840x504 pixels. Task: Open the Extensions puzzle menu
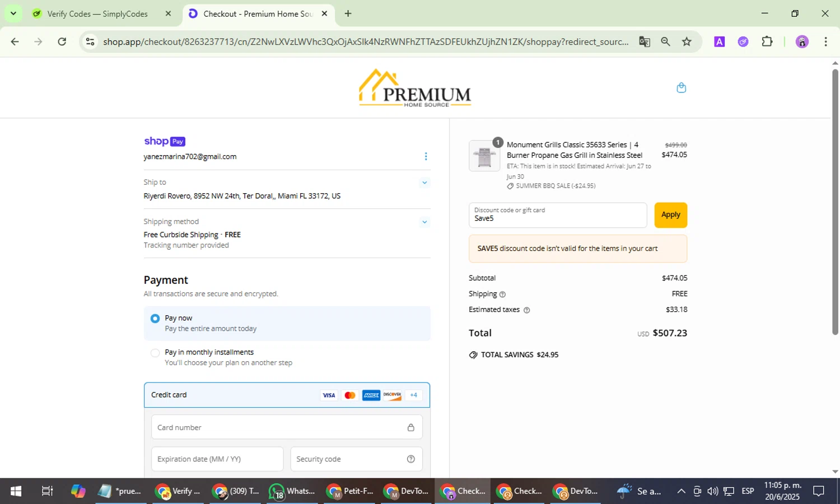point(767,41)
